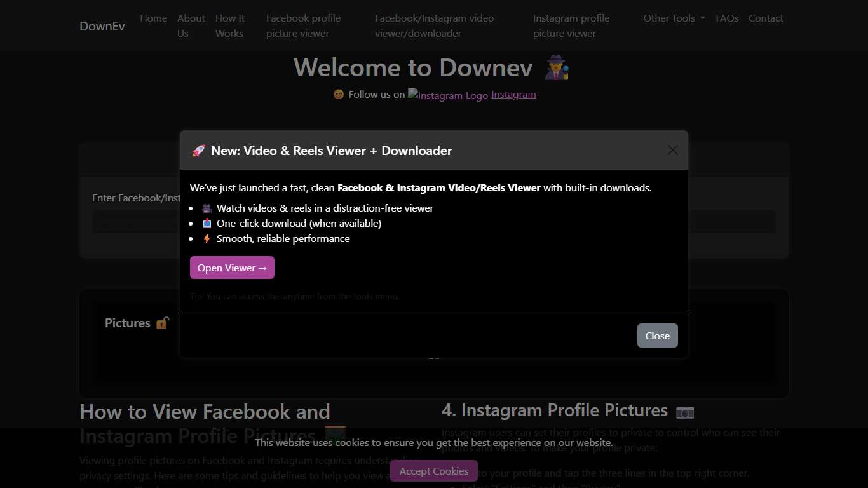Screen dimensions: 868x488
Task: Open the Other Tools dropdown
Action: pos(674,18)
